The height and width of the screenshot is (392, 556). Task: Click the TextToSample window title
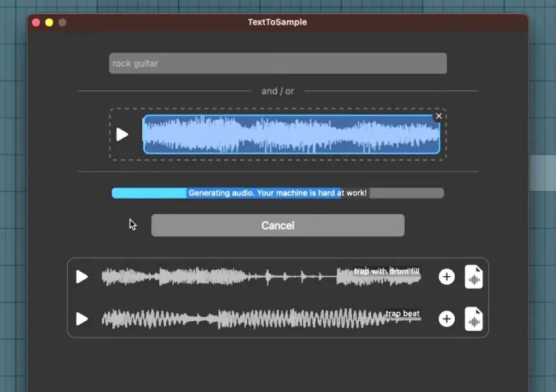[277, 23]
